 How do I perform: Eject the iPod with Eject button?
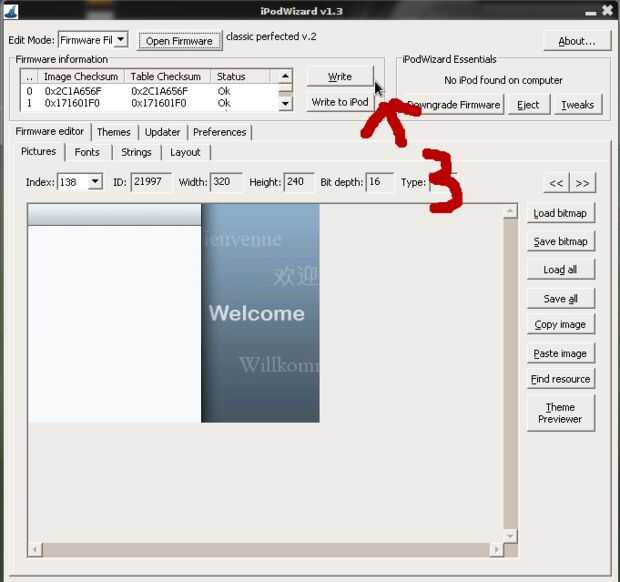(x=528, y=105)
